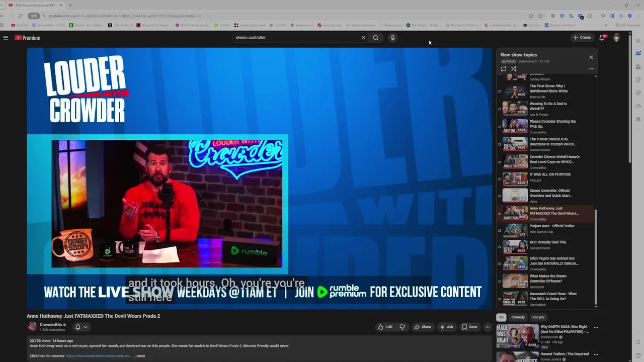Expand description with ...more
Image resolution: width=644 pixels, height=362 pixels.
(139, 356)
